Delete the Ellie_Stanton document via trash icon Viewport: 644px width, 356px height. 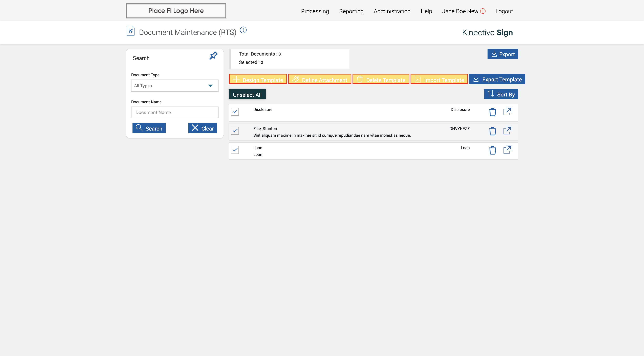point(492,131)
